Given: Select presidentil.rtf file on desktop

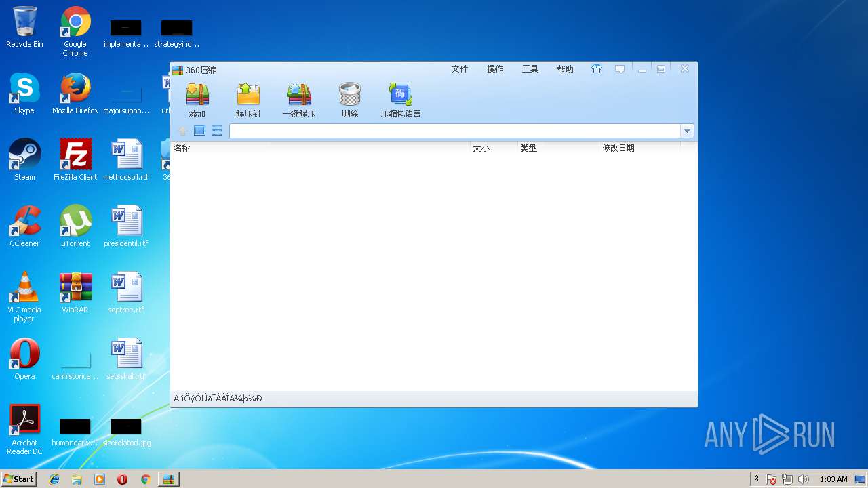Looking at the screenshot, I should point(126,226).
